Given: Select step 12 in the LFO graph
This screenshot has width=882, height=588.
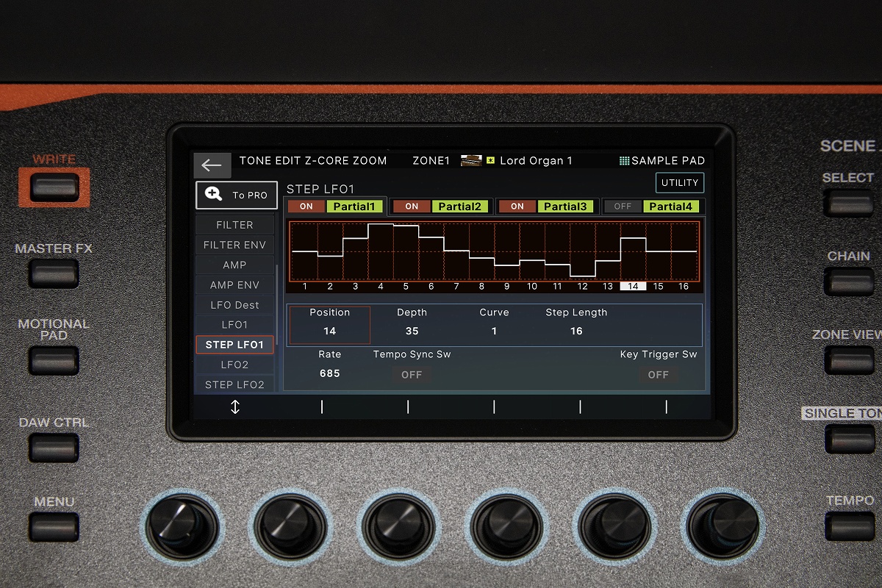Looking at the screenshot, I should (583, 287).
